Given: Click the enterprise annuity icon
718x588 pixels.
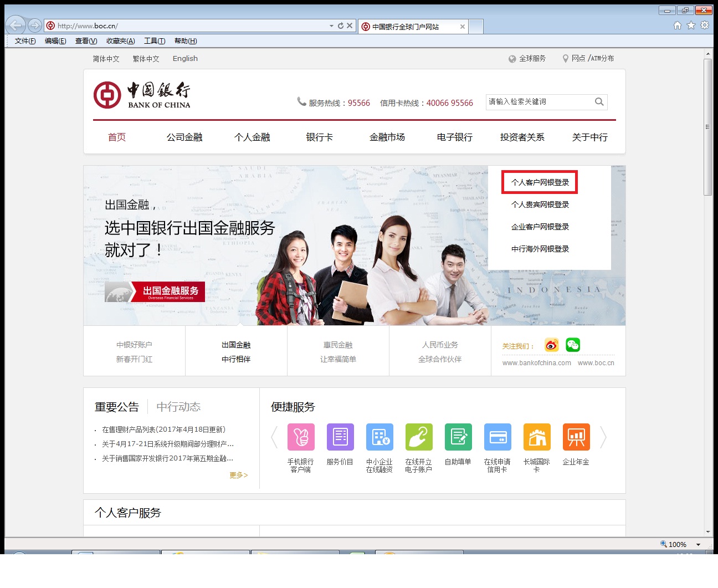Looking at the screenshot, I should click(x=576, y=437).
